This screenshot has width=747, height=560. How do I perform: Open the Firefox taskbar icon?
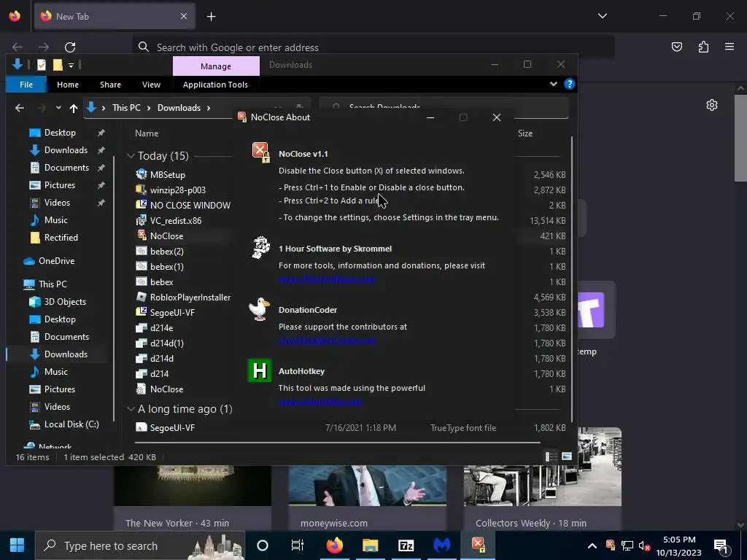334,545
